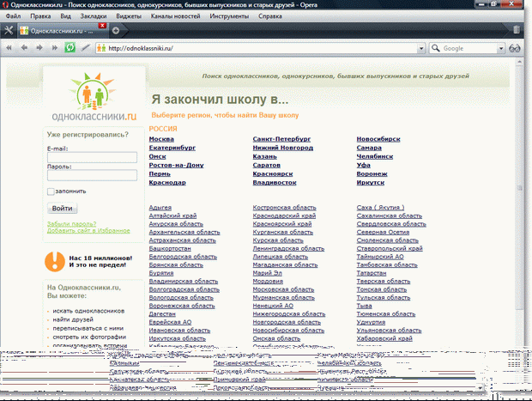Click the orange exclamation mark icon
Screen dimensions: 532x401
55,261
